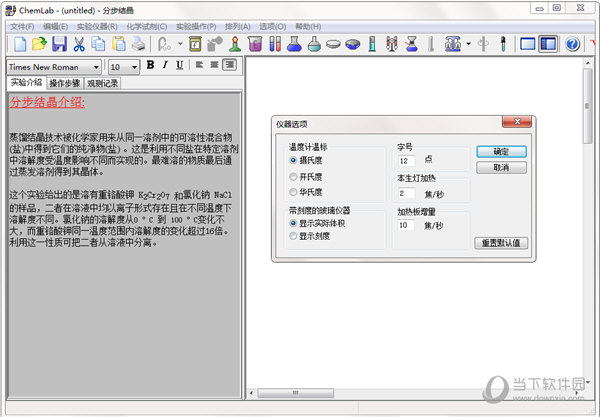The width and height of the screenshot is (600, 417).
Task: Cancel the dialog with 取消 button
Action: pos(501,168)
